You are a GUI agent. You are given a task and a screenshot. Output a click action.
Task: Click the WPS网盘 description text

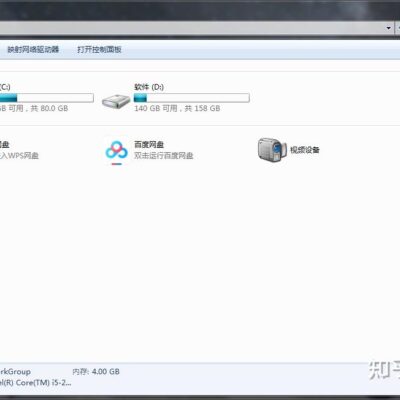[19, 156]
